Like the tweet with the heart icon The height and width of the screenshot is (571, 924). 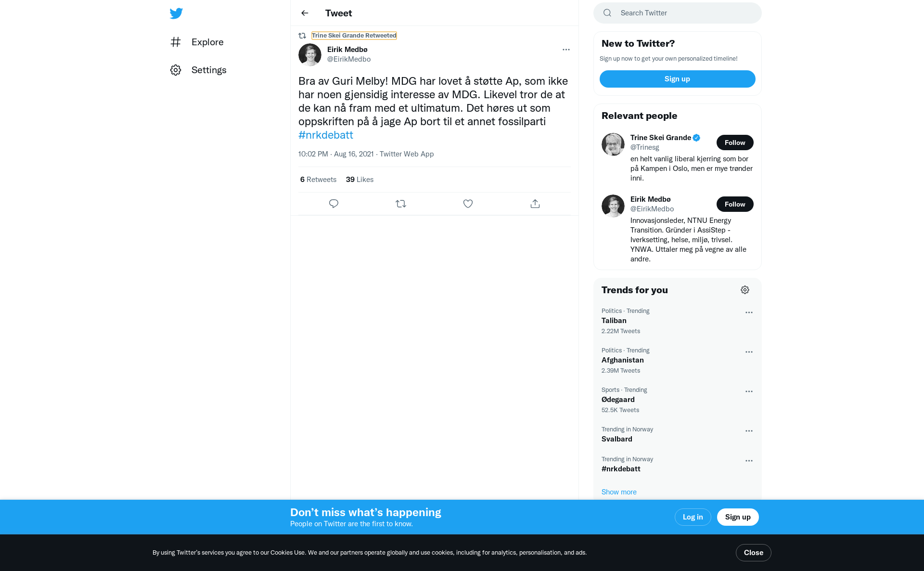pos(468,204)
